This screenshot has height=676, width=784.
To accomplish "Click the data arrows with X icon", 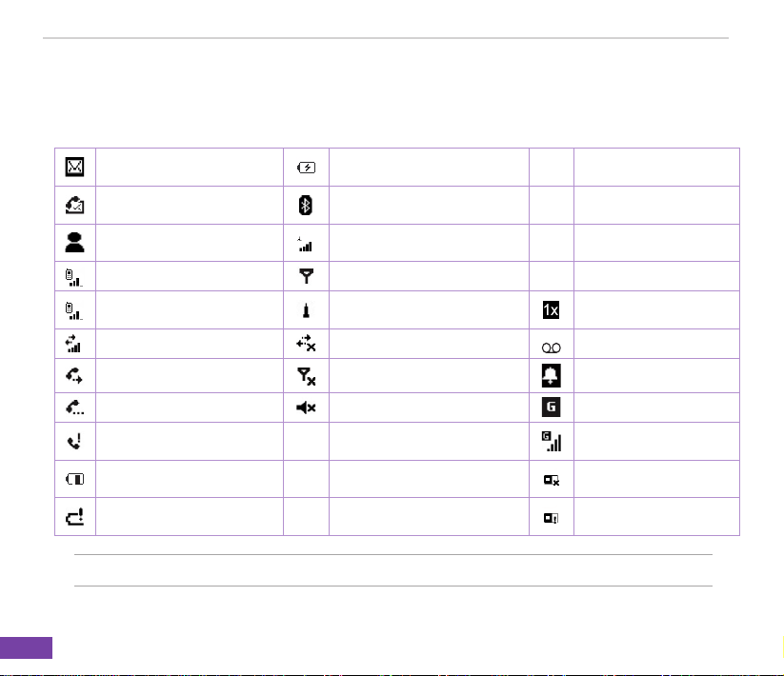I will (x=306, y=344).
